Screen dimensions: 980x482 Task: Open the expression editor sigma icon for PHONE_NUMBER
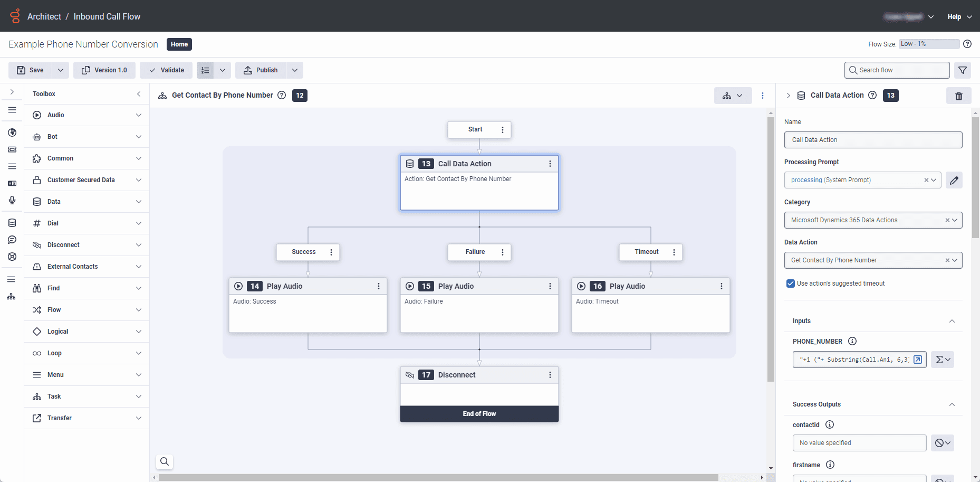[x=941, y=360]
